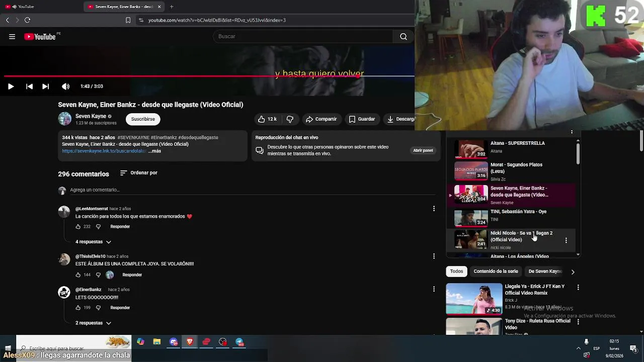The height and width of the screenshot is (362, 644).
Task: Click the search magnifier button
Action: tap(404, 37)
